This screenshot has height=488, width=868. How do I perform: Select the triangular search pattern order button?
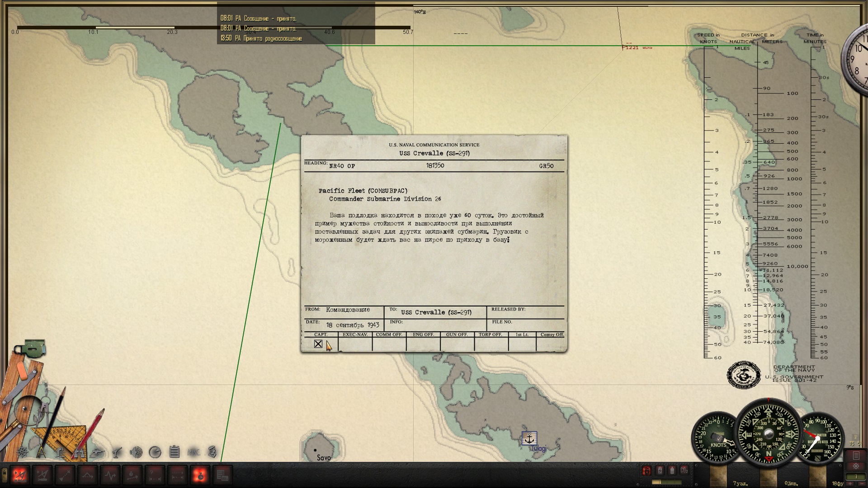click(88, 475)
